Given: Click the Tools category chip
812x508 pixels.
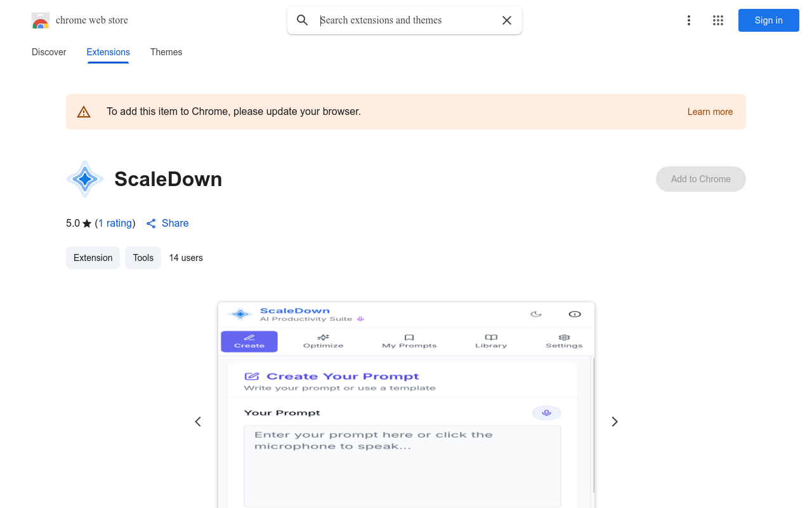Looking at the screenshot, I should coord(143,258).
